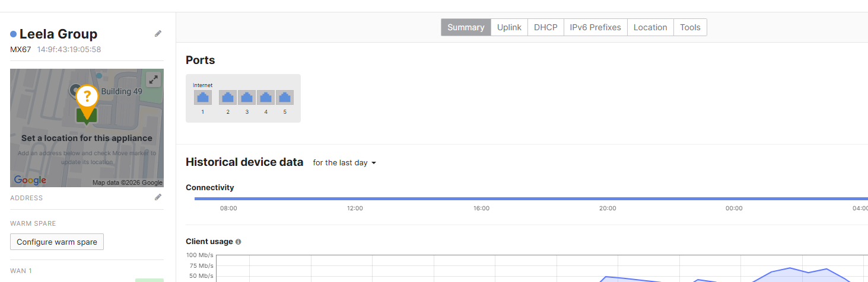This screenshot has width=868, height=282.
Task: Select Internet port 1 icon
Action: coord(202,98)
